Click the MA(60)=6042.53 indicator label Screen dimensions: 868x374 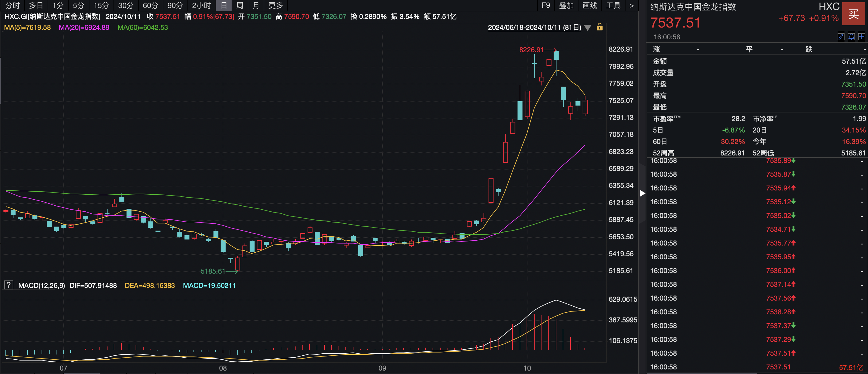click(142, 27)
